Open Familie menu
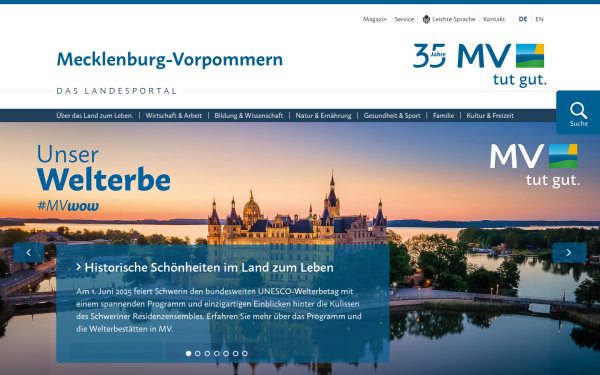This screenshot has width=600, height=375. [443, 116]
